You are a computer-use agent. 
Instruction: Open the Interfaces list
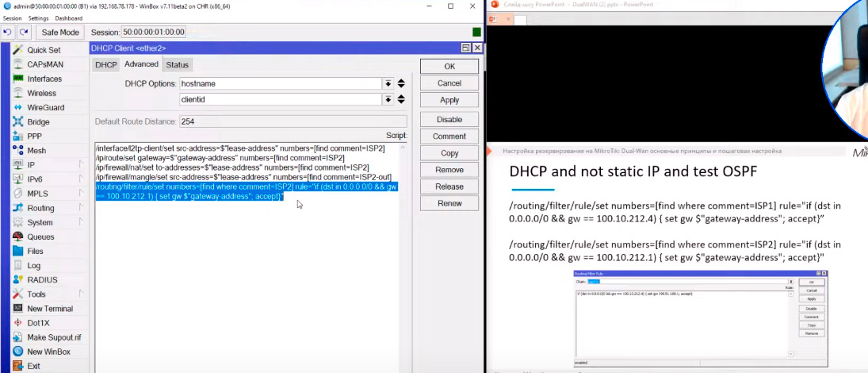[x=44, y=79]
